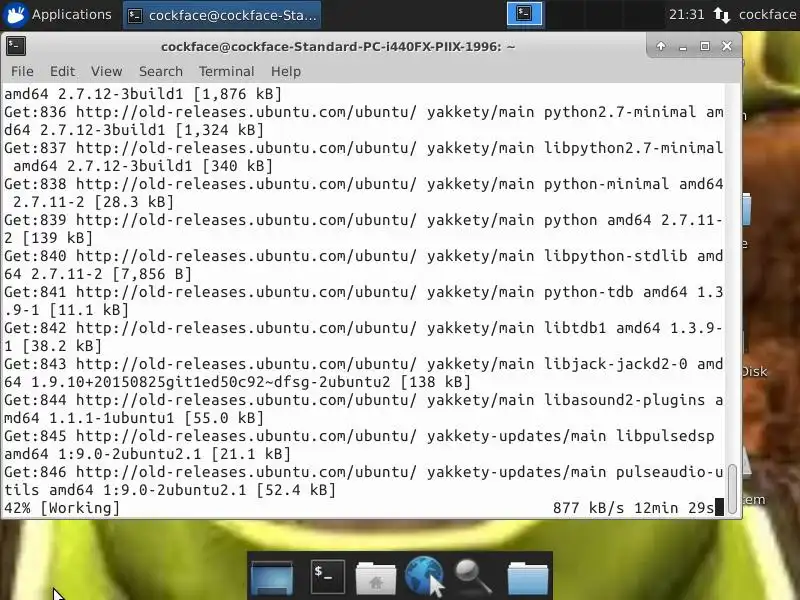Open the Edit menu

[x=62, y=71]
